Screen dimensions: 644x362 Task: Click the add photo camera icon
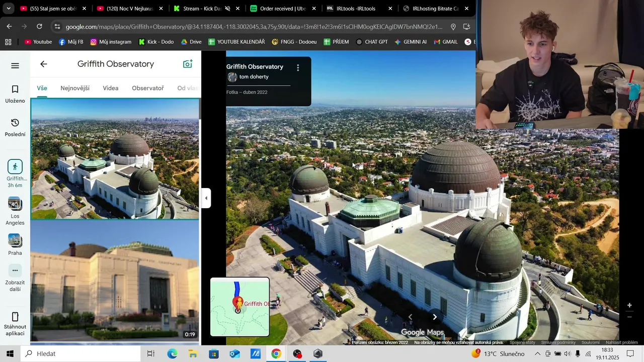[188, 64]
